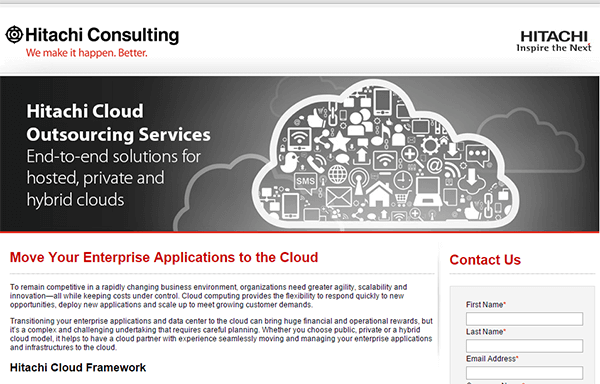Click the gear icon inside the cloud
The width and height of the screenshot is (600, 384).
pyautogui.click(x=430, y=145)
